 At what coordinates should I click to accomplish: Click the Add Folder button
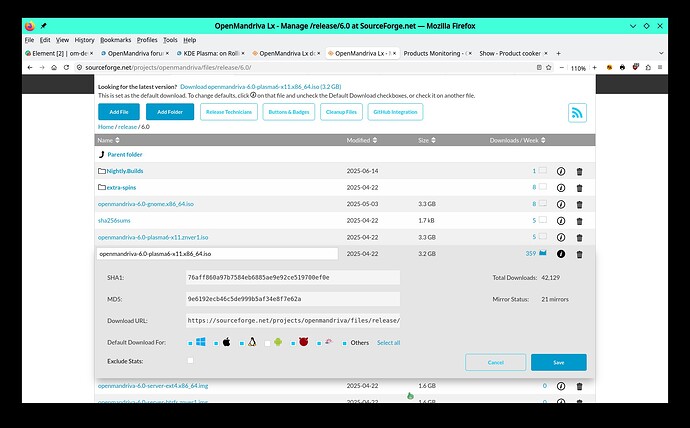point(170,112)
